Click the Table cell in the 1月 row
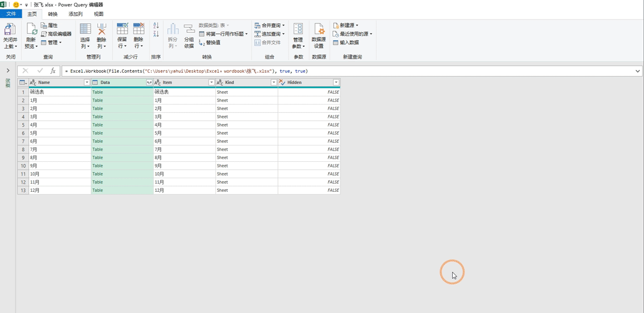The height and width of the screenshot is (313, 644). click(122, 100)
